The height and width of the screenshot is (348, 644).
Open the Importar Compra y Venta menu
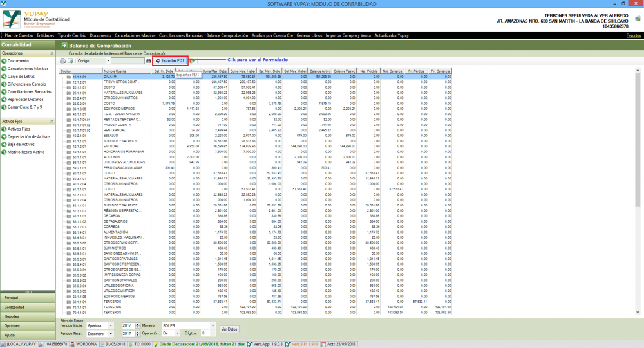click(x=348, y=35)
